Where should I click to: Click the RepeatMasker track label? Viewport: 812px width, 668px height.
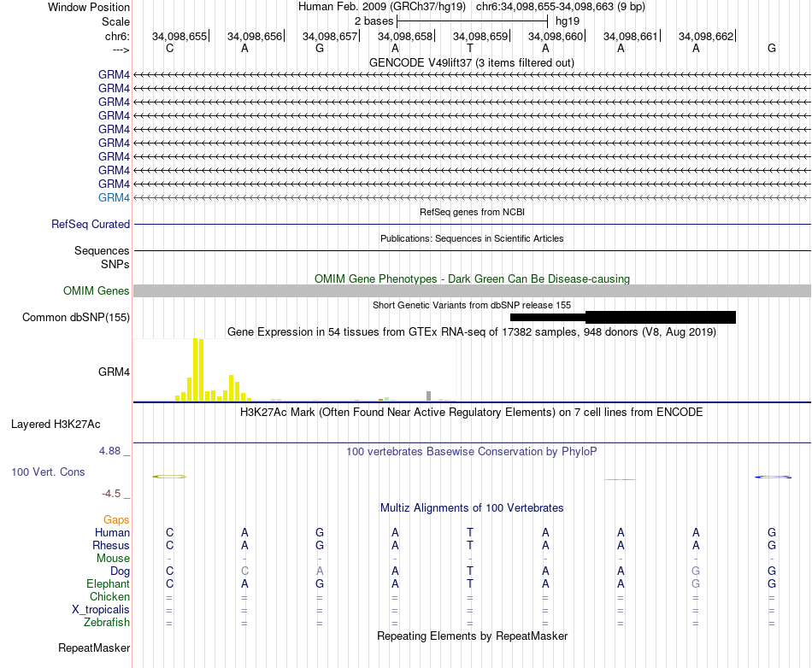(x=94, y=647)
